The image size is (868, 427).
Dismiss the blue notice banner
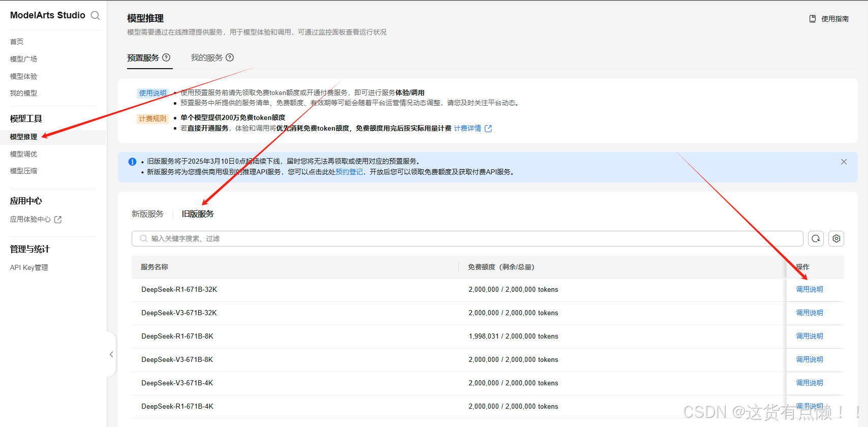[844, 162]
